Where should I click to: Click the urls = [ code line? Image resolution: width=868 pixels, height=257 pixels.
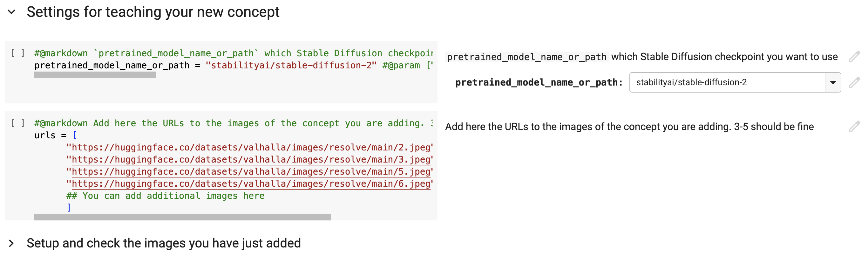pos(56,135)
